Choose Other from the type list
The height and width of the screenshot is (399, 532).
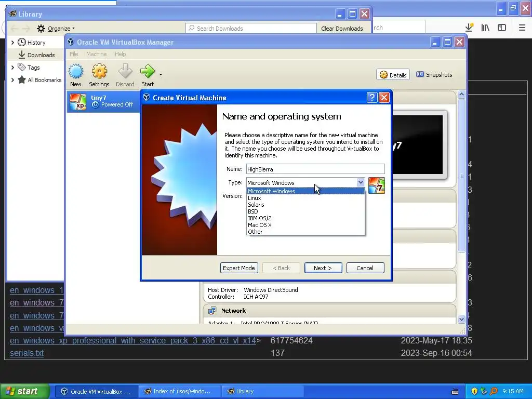[x=305, y=232]
